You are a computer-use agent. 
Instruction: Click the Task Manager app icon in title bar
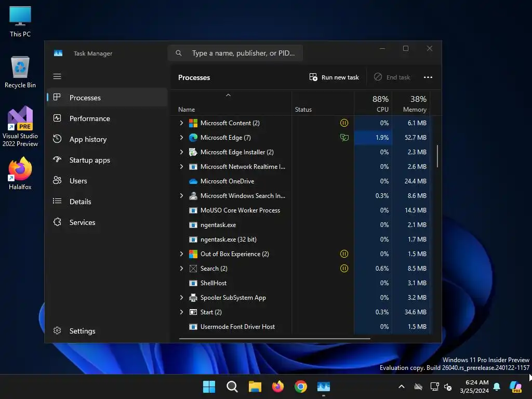coord(58,54)
